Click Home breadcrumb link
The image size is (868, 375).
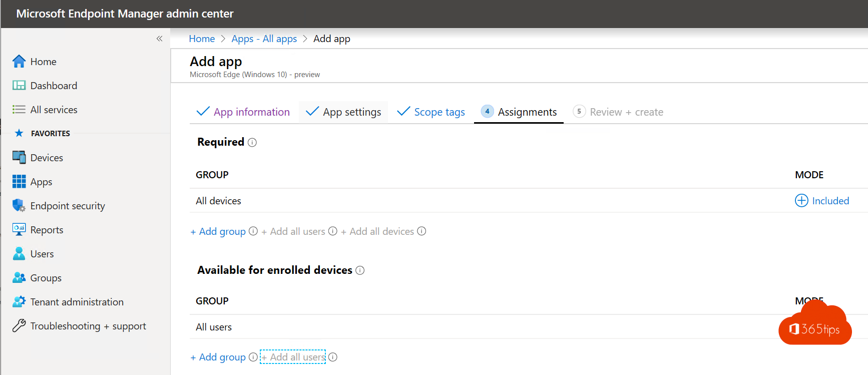pyautogui.click(x=202, y=39)
